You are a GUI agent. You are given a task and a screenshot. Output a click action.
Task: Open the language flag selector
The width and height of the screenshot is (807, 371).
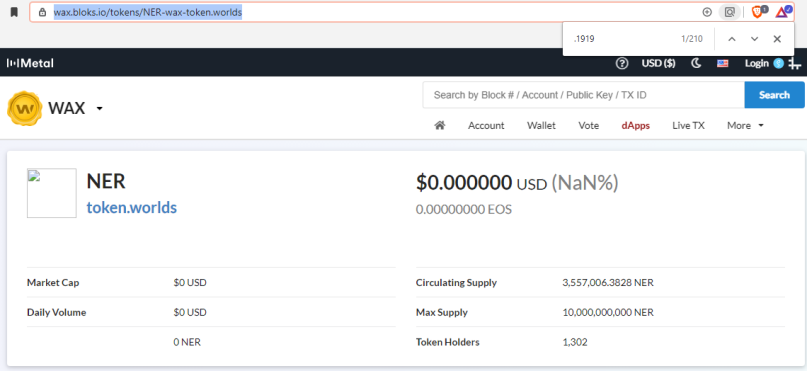tap(723, 63)
